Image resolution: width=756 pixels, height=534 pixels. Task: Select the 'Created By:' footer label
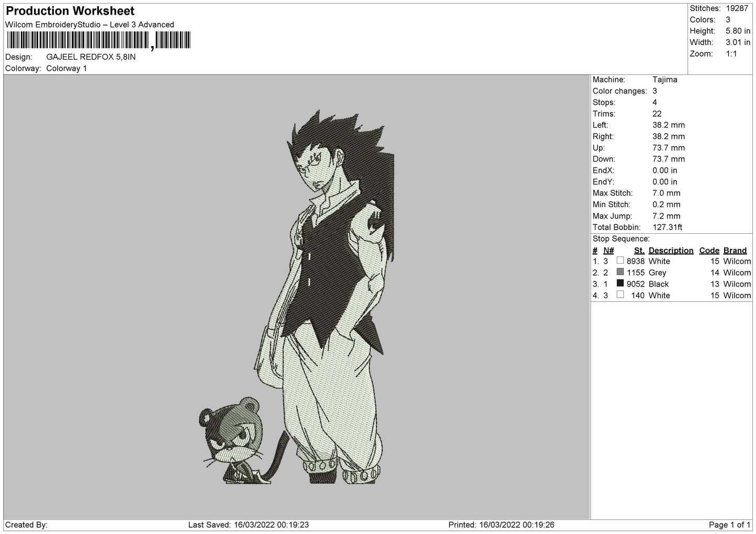click(x=27, y=525)
